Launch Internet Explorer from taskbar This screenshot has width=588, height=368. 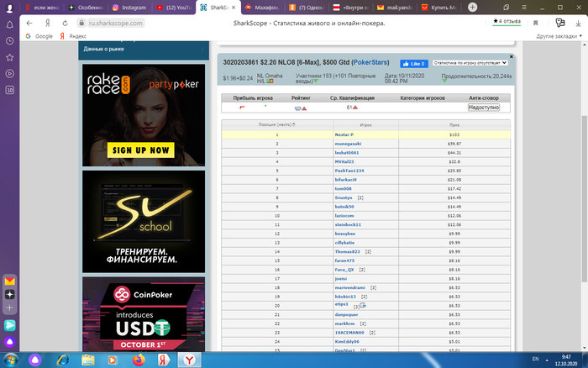[63, 360]
